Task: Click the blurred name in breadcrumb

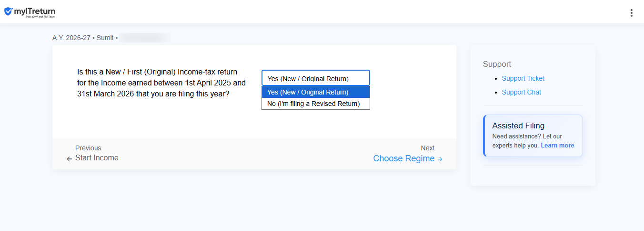Action: [x=144, y=38]
